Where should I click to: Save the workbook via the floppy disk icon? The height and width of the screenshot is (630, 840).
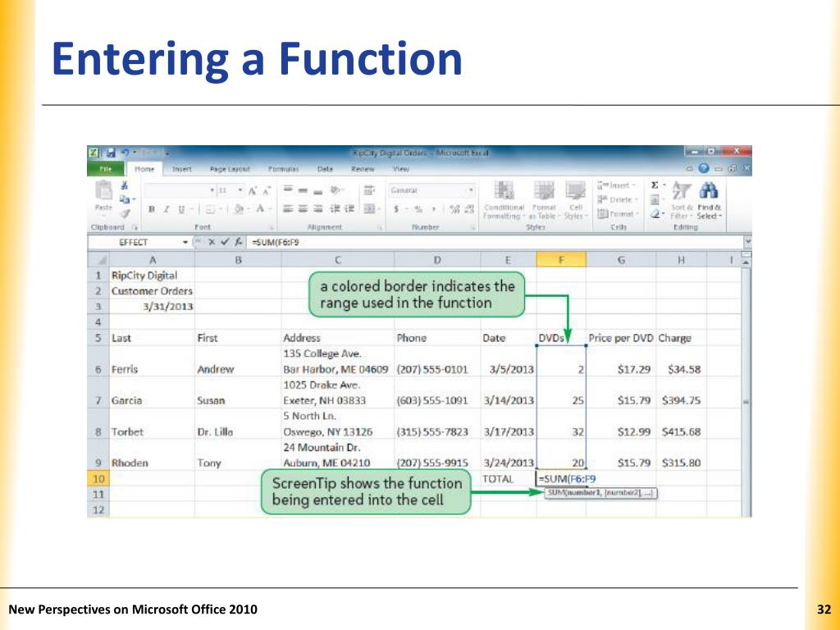pyautogui.click(x=111, y=153)
